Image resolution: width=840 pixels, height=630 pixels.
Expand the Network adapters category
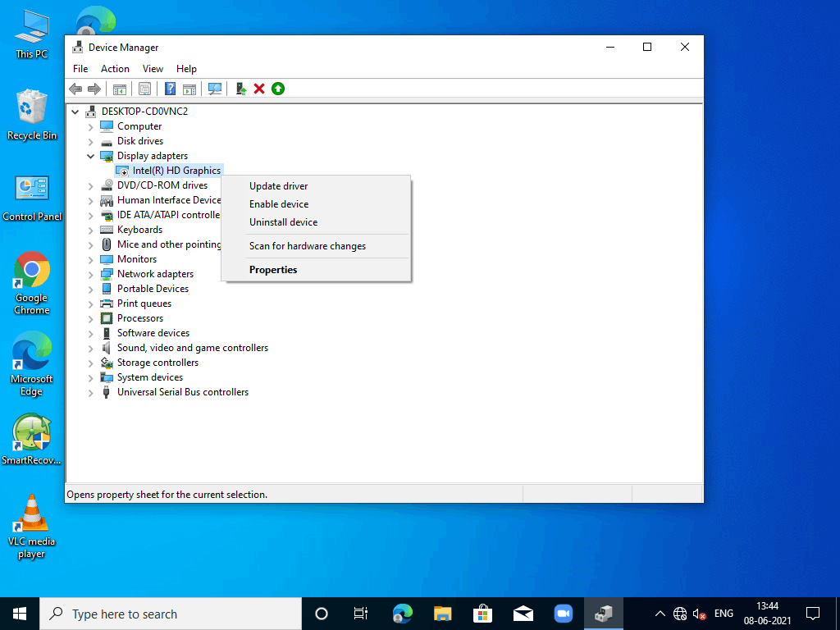pos(91,274)
